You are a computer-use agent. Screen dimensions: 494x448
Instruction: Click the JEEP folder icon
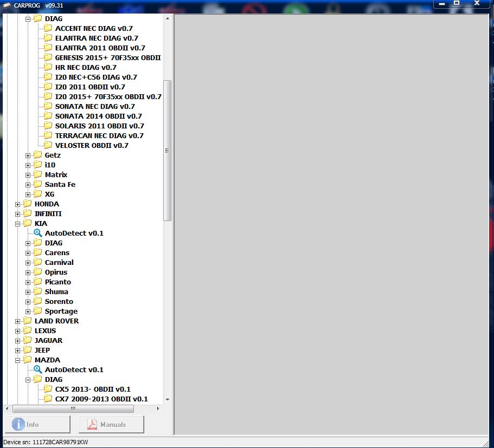pos(28,350)
